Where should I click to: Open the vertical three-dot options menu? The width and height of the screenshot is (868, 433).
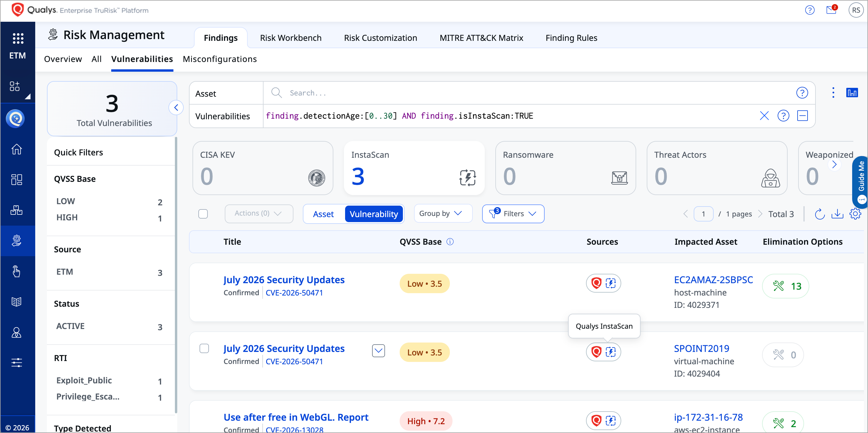click(x=833, y=93)
